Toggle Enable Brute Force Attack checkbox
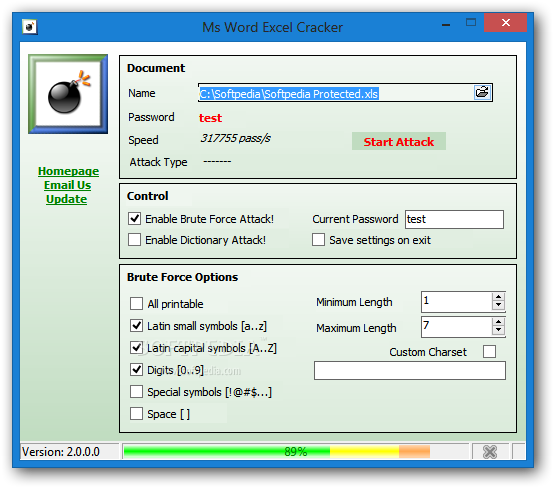The image size is (554, 488). pyautogui.click(x=135, y=219)
